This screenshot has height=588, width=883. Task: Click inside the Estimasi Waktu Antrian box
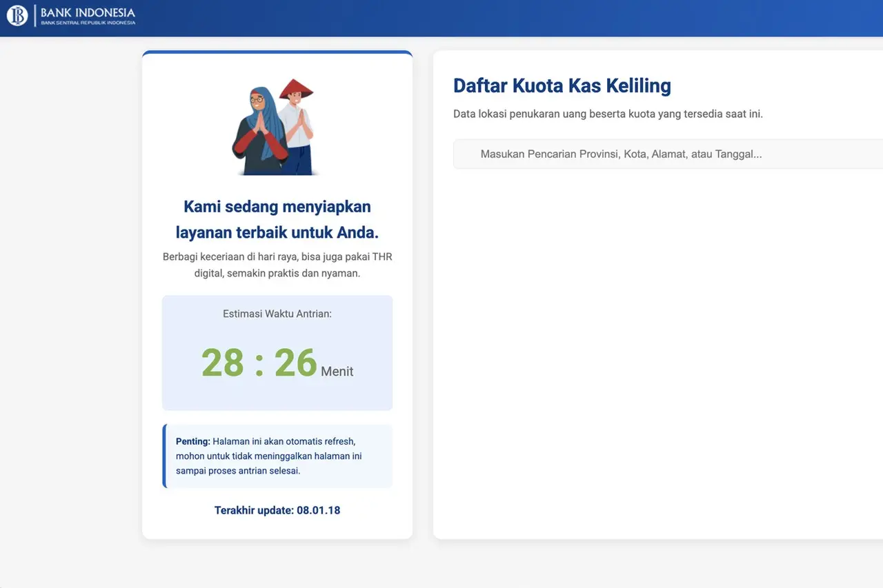pyautogui.click(x=277, y=314)
